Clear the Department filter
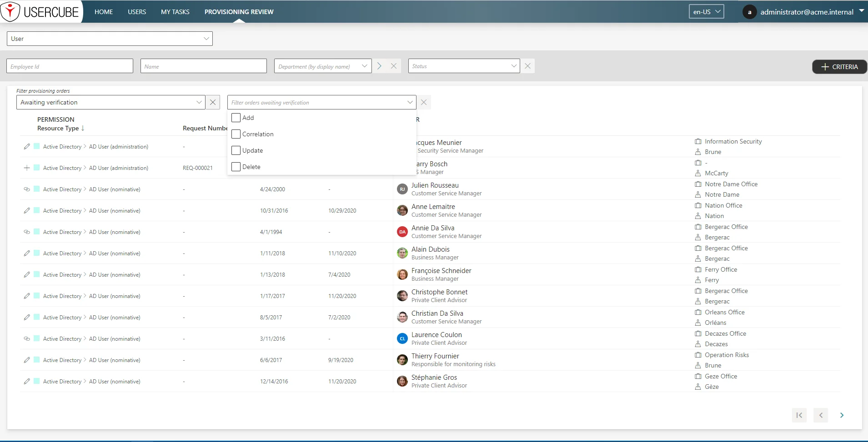868x442 pixels. (394, 66)
